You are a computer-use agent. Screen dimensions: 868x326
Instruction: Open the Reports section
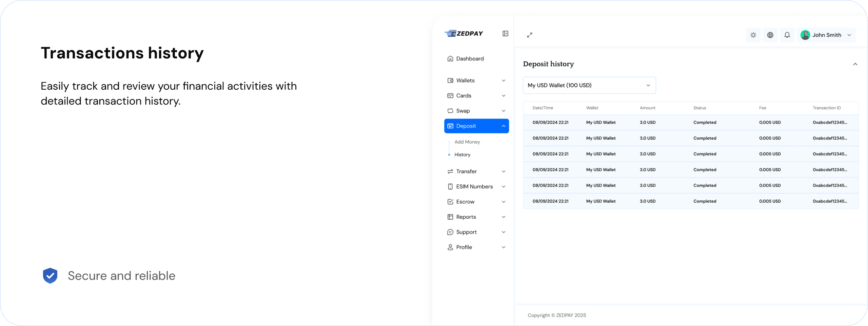[466, 217]
